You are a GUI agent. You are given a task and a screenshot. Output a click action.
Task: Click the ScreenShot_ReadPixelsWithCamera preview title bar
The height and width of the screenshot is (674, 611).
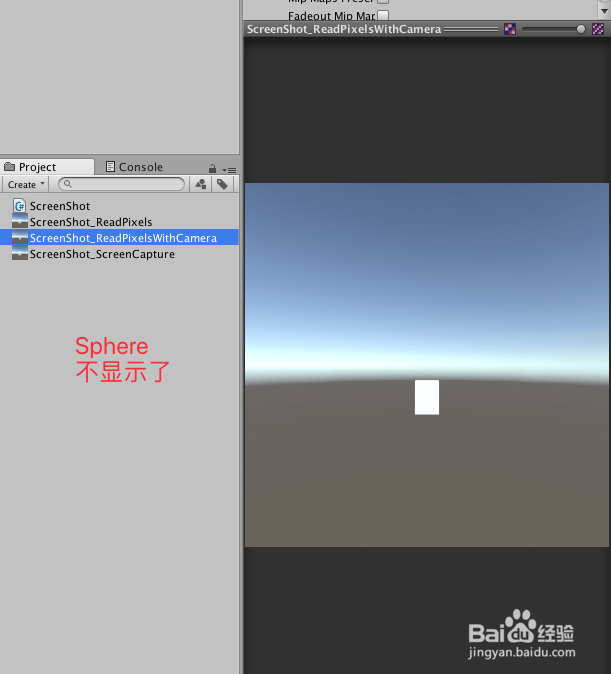pos(427,29)
